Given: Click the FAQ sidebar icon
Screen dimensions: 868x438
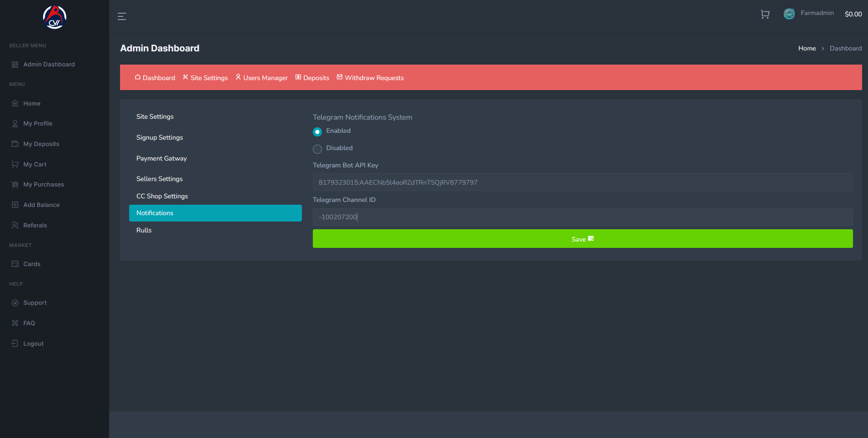Looking at the screenshot, I should (x=15, y=323).
